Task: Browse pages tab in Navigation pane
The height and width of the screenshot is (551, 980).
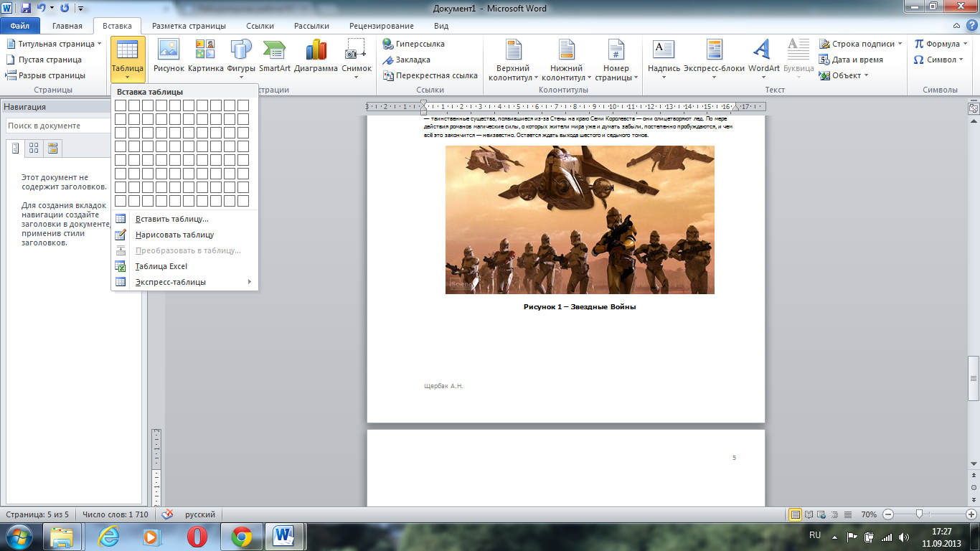Action: [x=34, y=149]
